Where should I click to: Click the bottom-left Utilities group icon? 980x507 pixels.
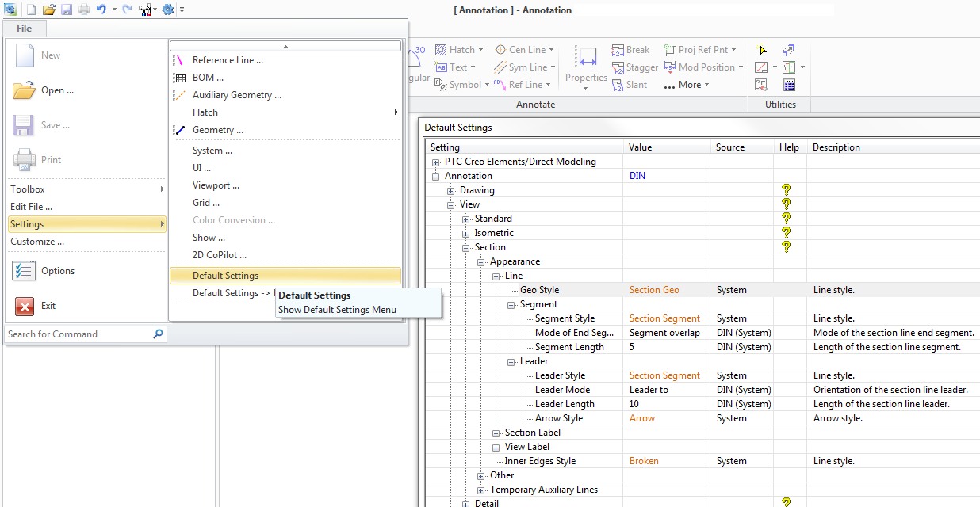tap(762, 85)
